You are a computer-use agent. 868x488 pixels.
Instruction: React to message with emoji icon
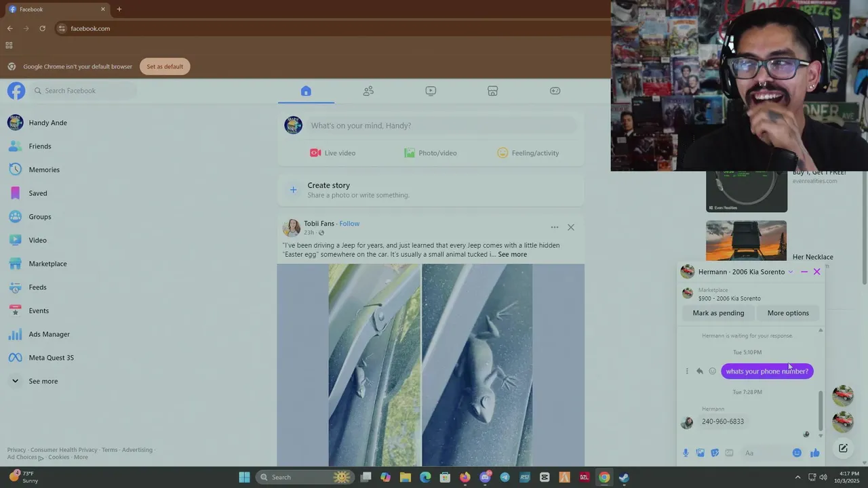click(x=712, y=371)
